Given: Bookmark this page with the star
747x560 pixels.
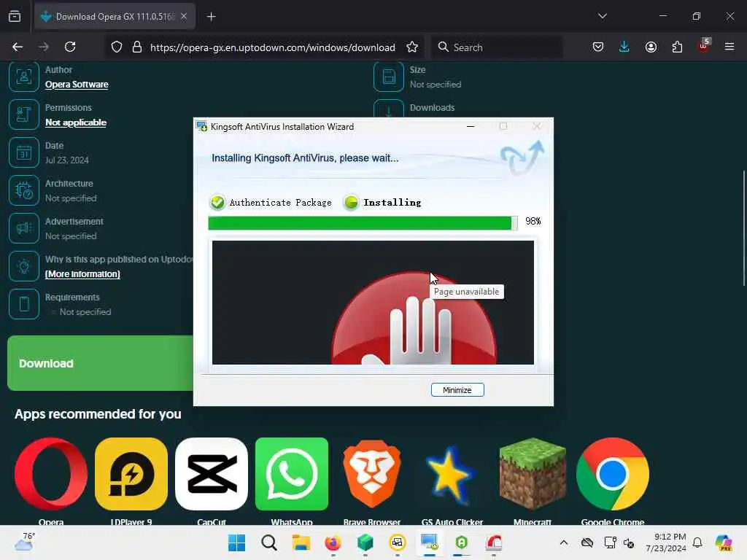Looking at the screenshot, I should click(412, 47).
